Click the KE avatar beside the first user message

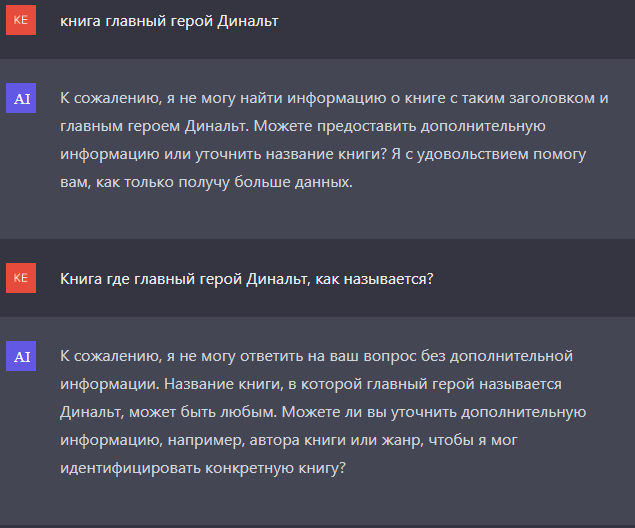(20, 20)
